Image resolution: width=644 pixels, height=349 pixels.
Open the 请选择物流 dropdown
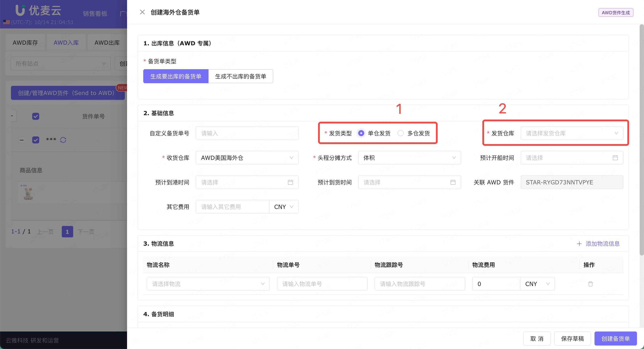pyautogui.click(x=208, y=284)
